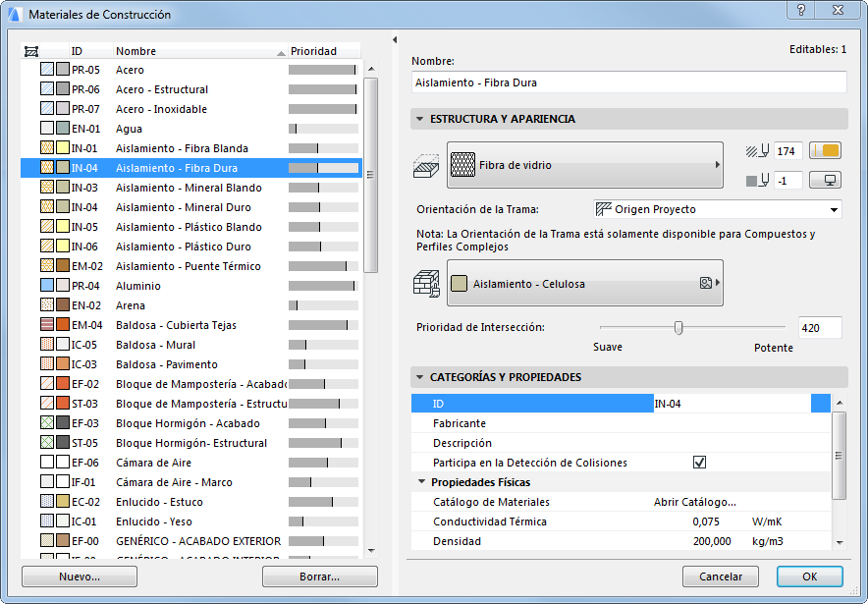Sort list by Prioridad column header
The image size is (868, 604).
tap(324, 51)
